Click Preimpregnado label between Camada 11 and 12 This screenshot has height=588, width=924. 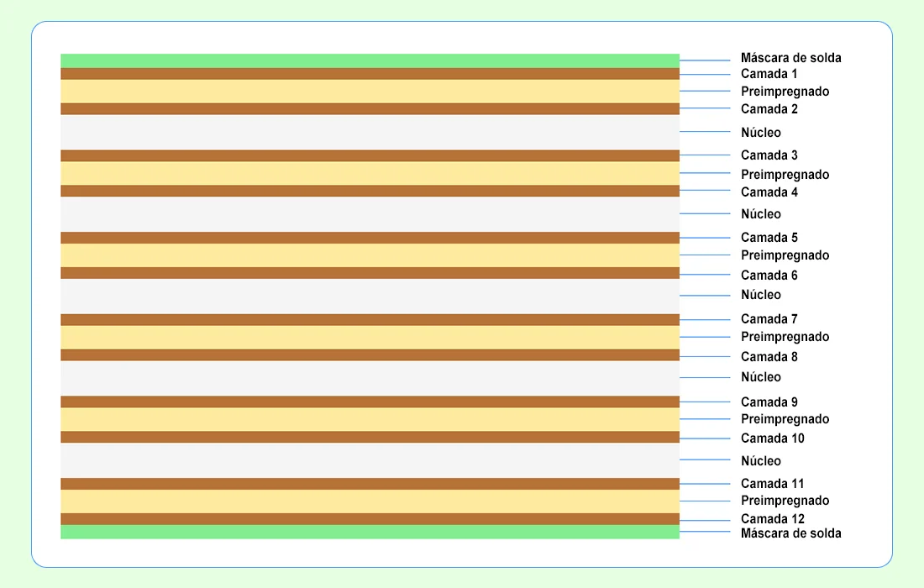[785, 501]
